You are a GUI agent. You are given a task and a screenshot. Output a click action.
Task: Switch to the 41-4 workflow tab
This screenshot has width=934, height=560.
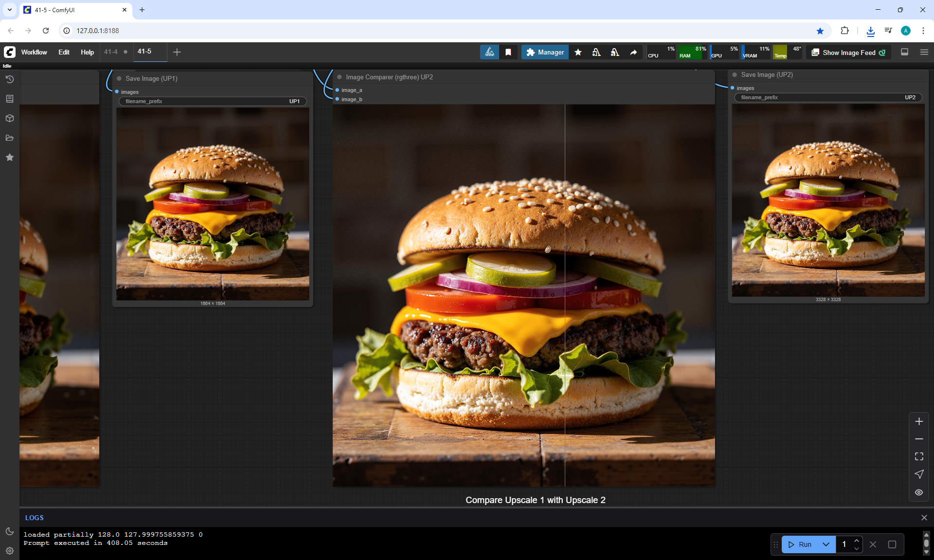(111, 52)
